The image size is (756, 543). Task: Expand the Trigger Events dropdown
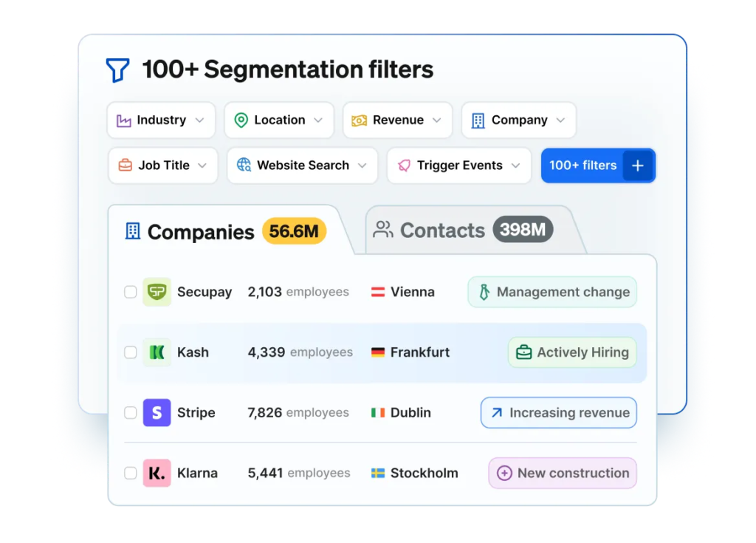(518, 165)
